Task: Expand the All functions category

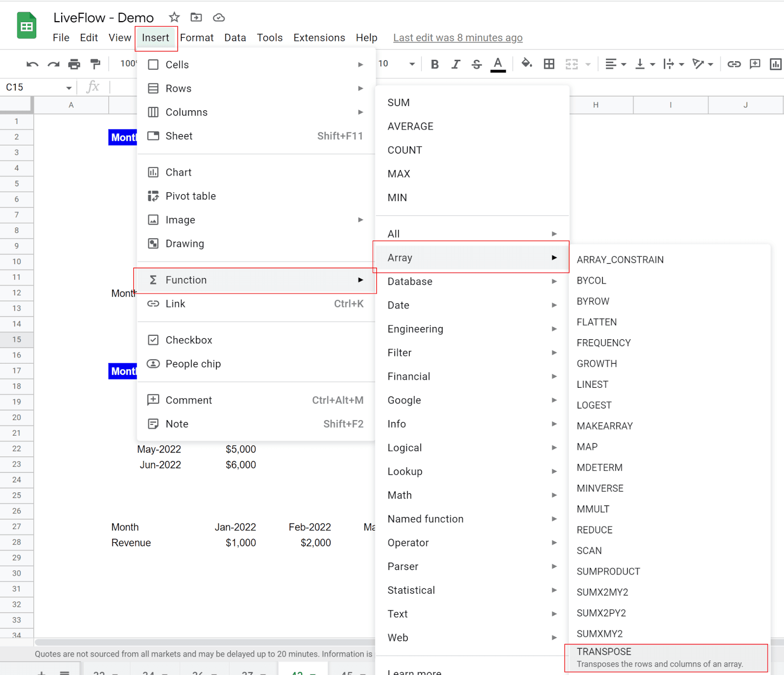Action: click(472, 234)
